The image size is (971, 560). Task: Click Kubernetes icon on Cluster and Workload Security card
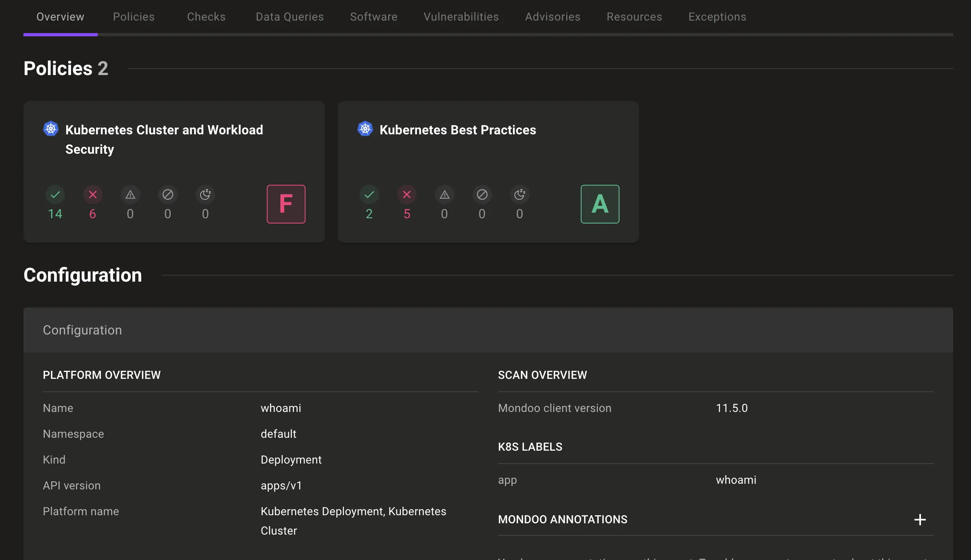click(x=51, y=129)
